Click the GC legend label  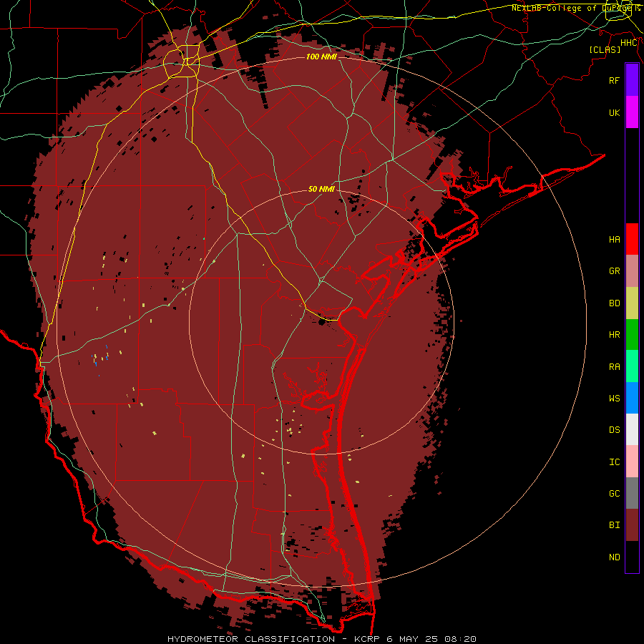(x=614, y=494)
